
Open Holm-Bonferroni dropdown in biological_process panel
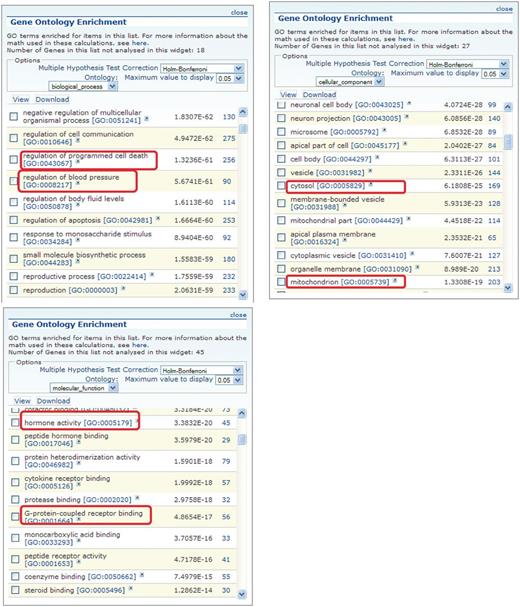[x=202, y=69]
